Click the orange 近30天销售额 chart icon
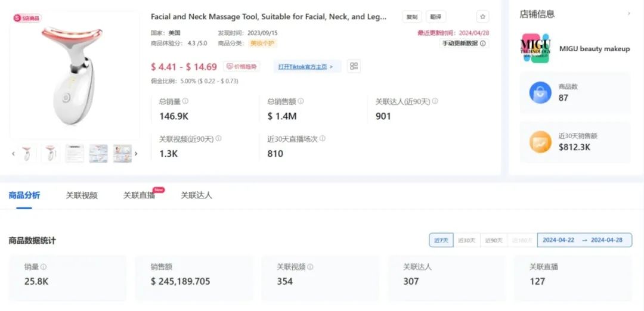This screenshot has height=311, width=644. [540, 142]
